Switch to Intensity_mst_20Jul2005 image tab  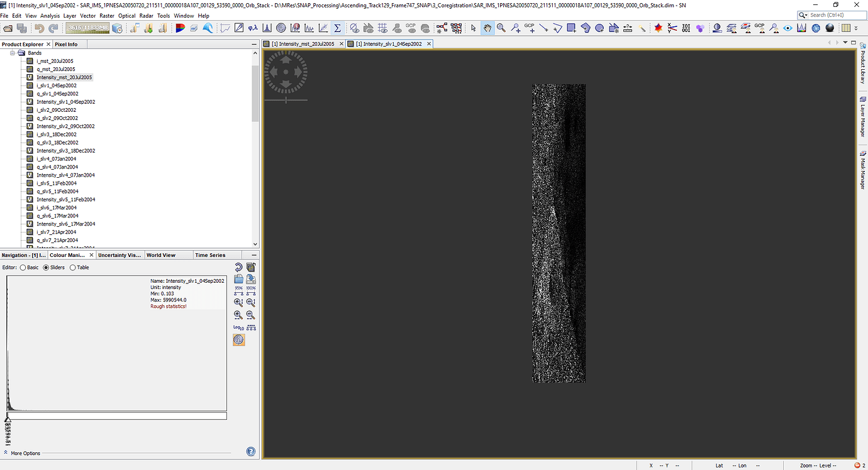303,44
